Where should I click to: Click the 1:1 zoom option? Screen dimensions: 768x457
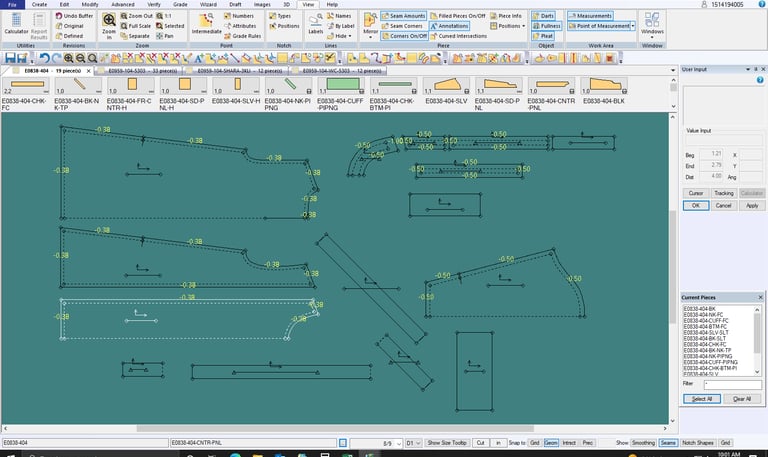(x=164, y=16)
